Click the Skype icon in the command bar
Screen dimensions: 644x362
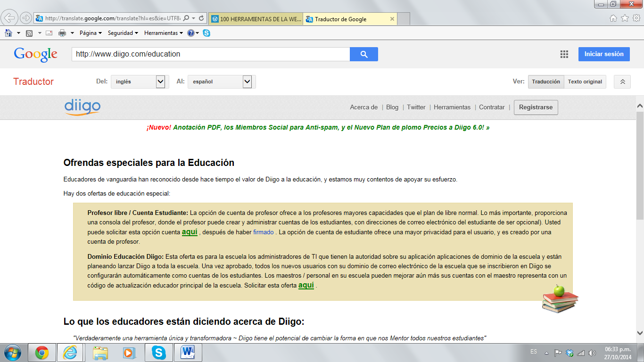coord(206,33)
